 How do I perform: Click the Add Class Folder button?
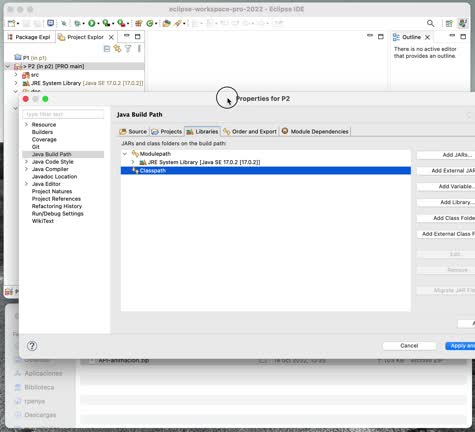point(446,218)
